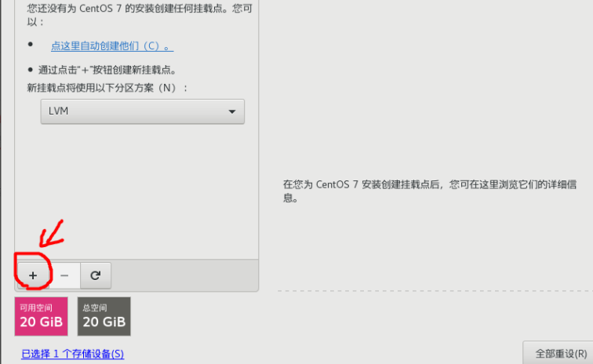
Task: Click 点这里自动创建他们 (C) link
Action: click(x=112, y=46)
